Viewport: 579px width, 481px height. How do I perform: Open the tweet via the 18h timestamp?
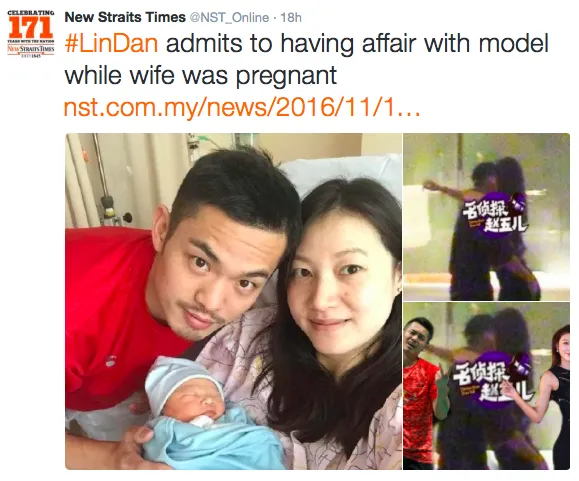click(291, 18)
